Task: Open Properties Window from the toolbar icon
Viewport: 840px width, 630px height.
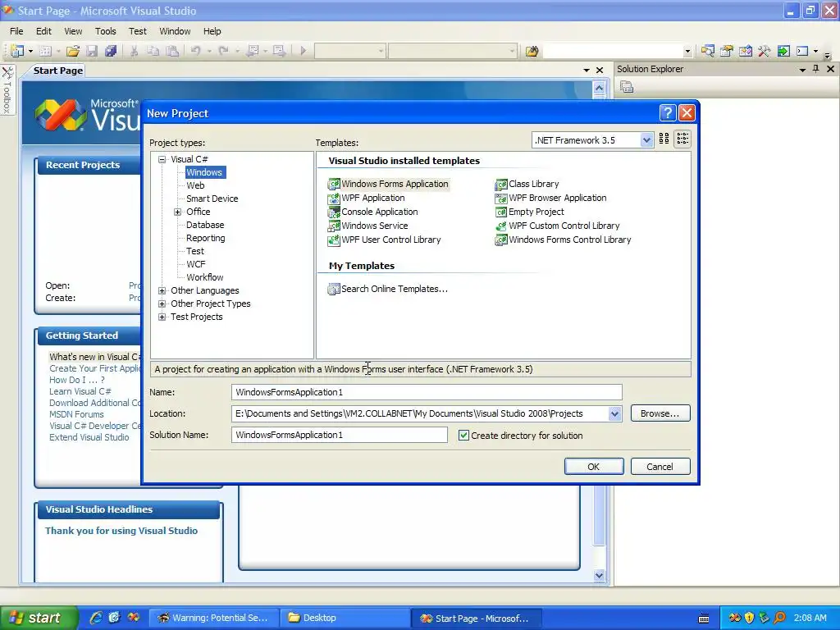Action: [727, 51]
